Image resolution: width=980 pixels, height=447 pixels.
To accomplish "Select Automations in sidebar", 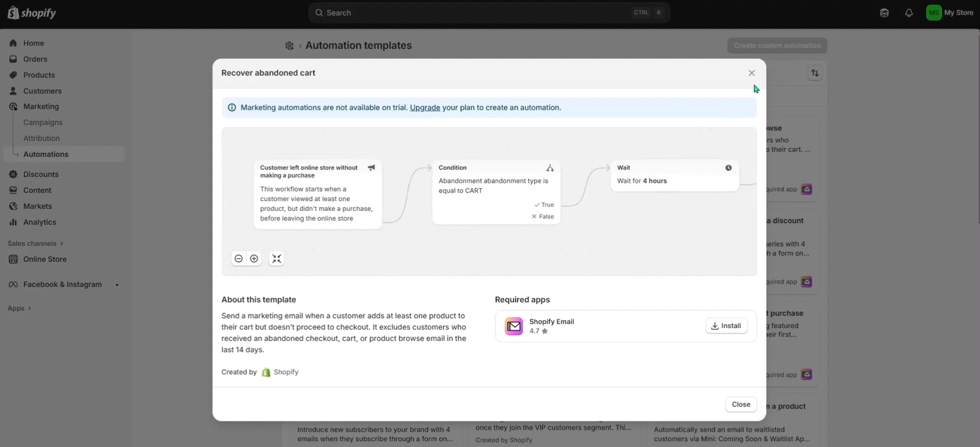I will point(64,154).
